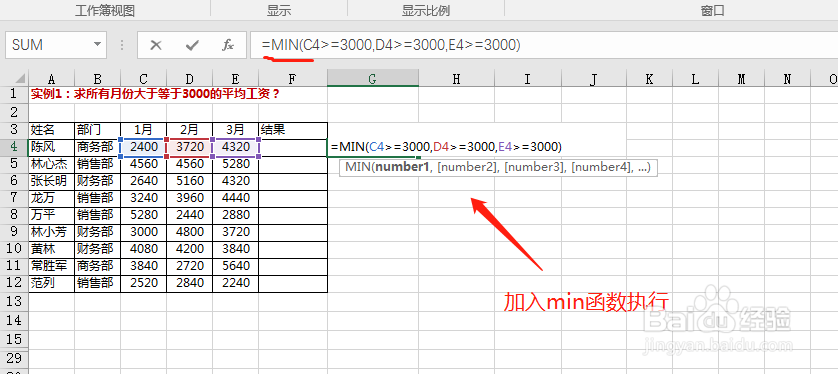838x374 pixels.
Task: Select column M header
Action: click(741, 79)
